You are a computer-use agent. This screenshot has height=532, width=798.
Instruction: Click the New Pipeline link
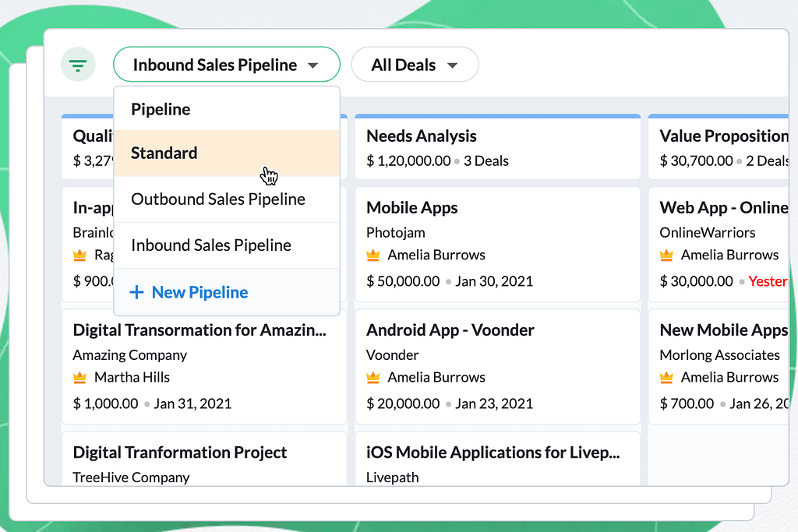(199, 292)
